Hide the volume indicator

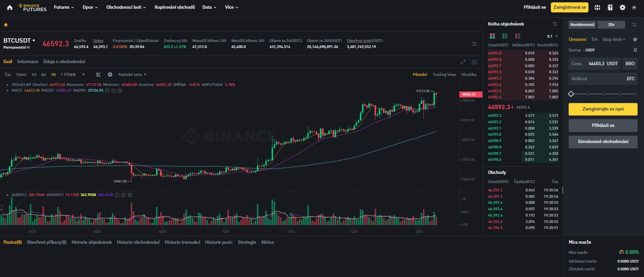(117, 195)
